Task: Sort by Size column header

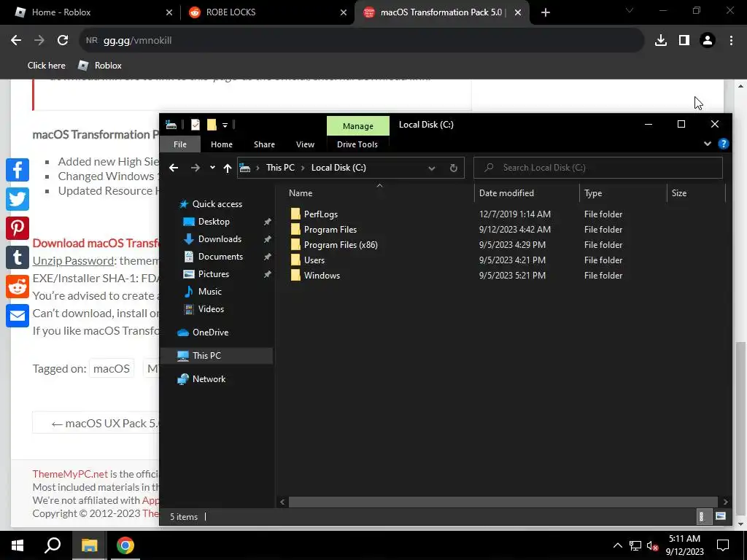Action: click(x=679, y=192)
